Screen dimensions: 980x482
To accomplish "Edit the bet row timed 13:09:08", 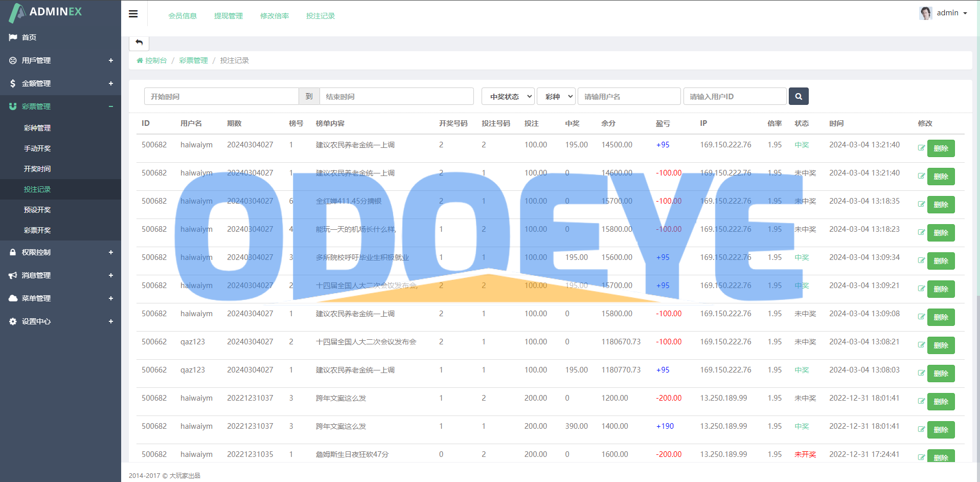I will 921,317.
